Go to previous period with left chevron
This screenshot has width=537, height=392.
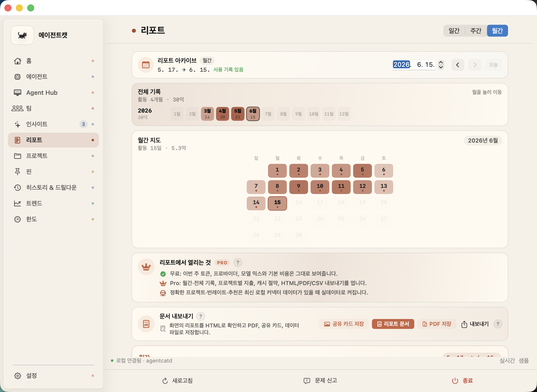[458, 65]
